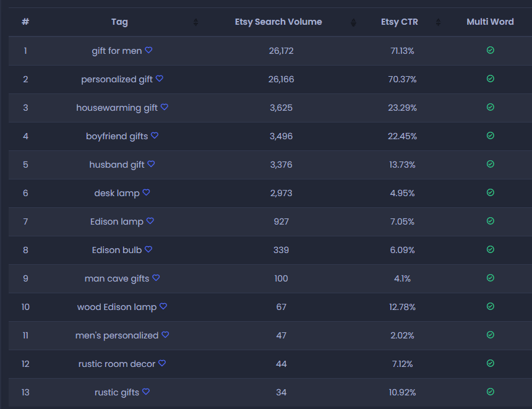The height and width of the screenshot is (409, 532).
Task: Sort table by Tag column arrows
Action: click(195, 22)
